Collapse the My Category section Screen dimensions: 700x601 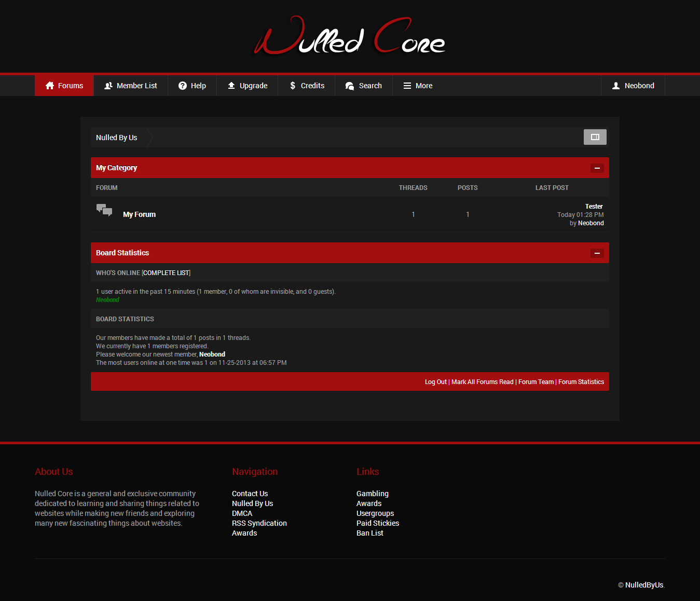tap(597, 168)
